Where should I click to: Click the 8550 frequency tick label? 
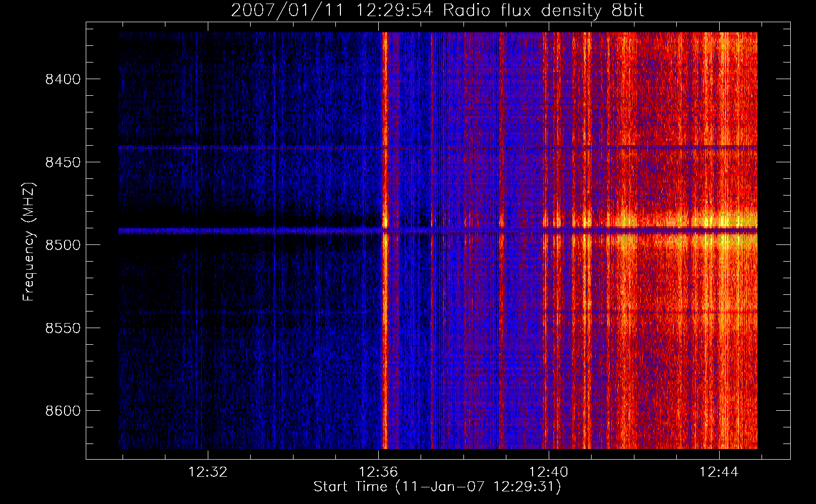click(63, 328)
